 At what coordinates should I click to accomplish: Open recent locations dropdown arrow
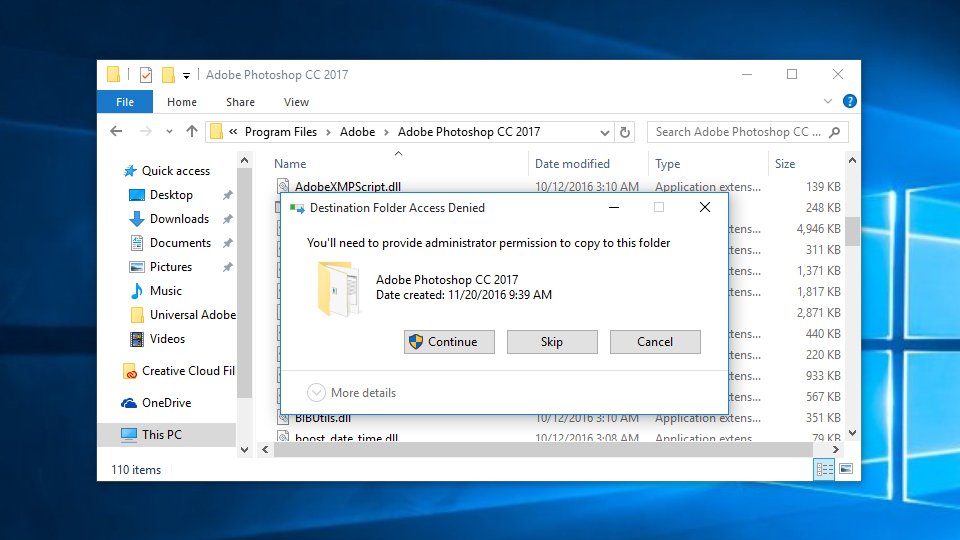tap(169, 132)
